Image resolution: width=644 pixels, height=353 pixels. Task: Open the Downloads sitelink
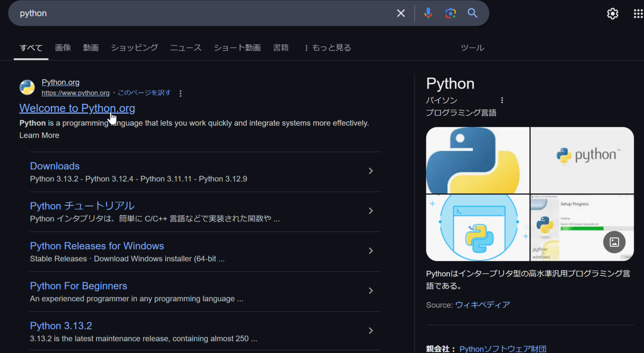click(55, 166)
